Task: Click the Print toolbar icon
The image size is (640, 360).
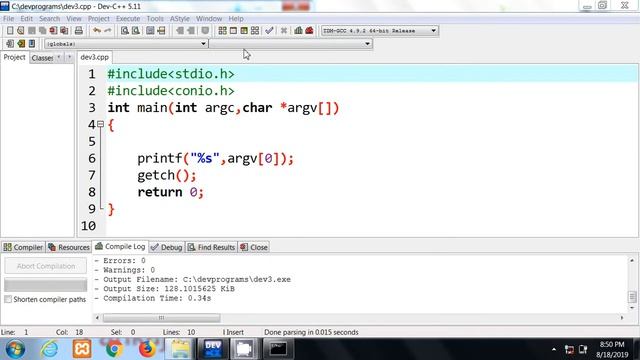Action: click(x=79, y=31)
